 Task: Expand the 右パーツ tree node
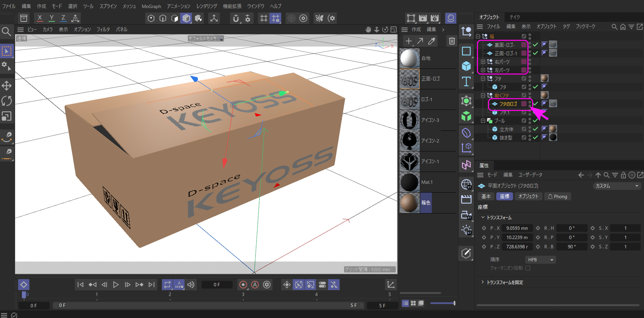pos(483,62)
